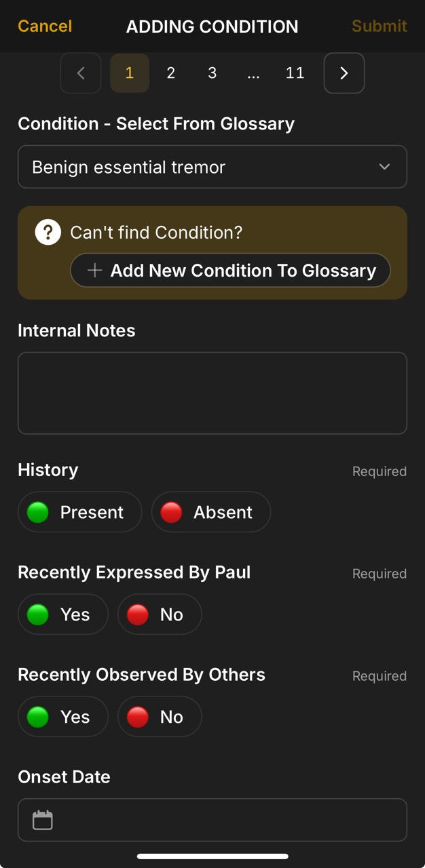Click the green dot next to Yes under Recently Observed
Image resolution: width=425 pixels, height=868 pixels.
click(37, 716)
